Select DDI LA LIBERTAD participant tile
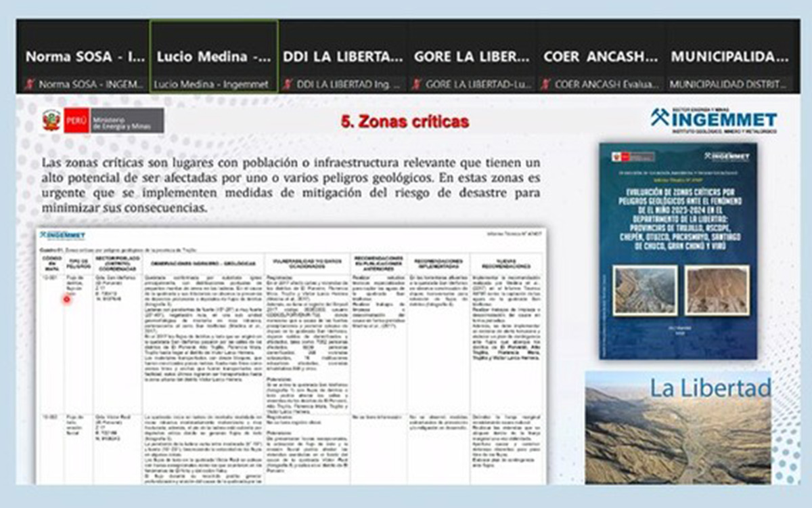The height and width of the screenshot is (508, 812). click(x=343, y=57)
